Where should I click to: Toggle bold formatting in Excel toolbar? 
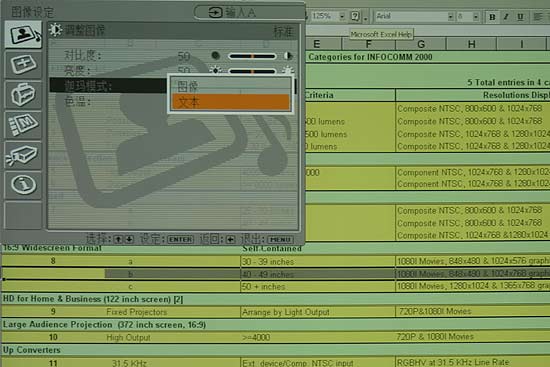pyautogui.click(x=492, y=17)
